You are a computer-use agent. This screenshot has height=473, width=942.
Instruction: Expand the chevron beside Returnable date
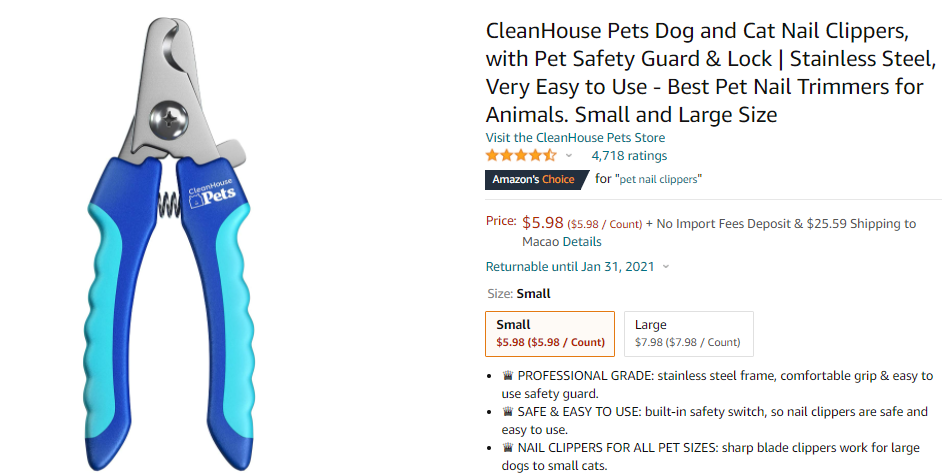666,267
